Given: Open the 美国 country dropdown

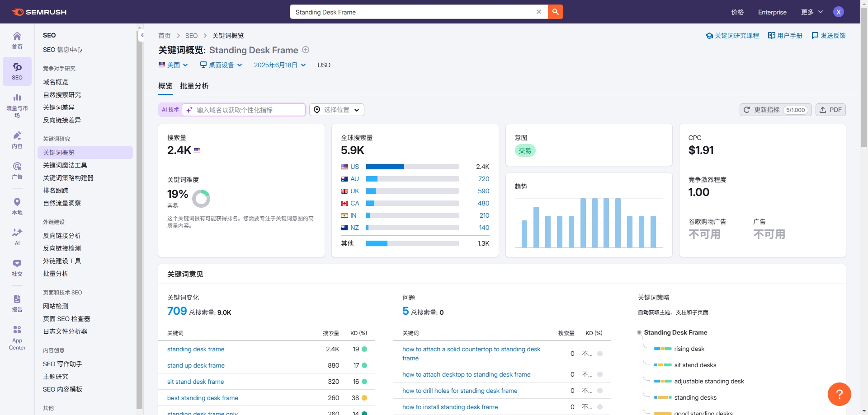Looking at the screenshot, I should coord(173,65).
